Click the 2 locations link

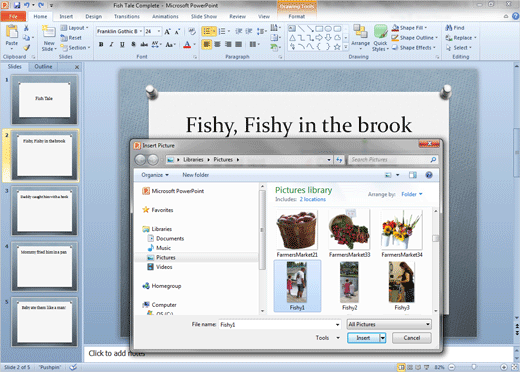[313, 199]
